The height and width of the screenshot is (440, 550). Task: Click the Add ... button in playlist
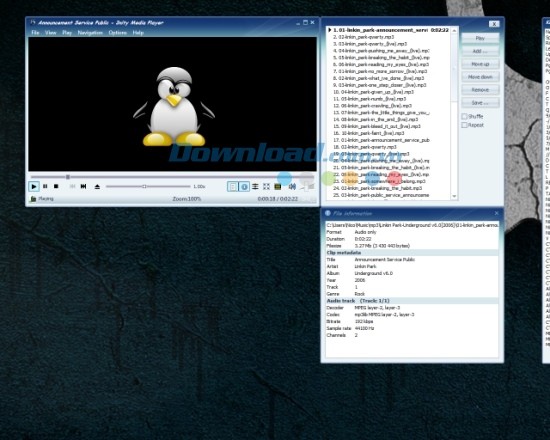tap(480, 51)
